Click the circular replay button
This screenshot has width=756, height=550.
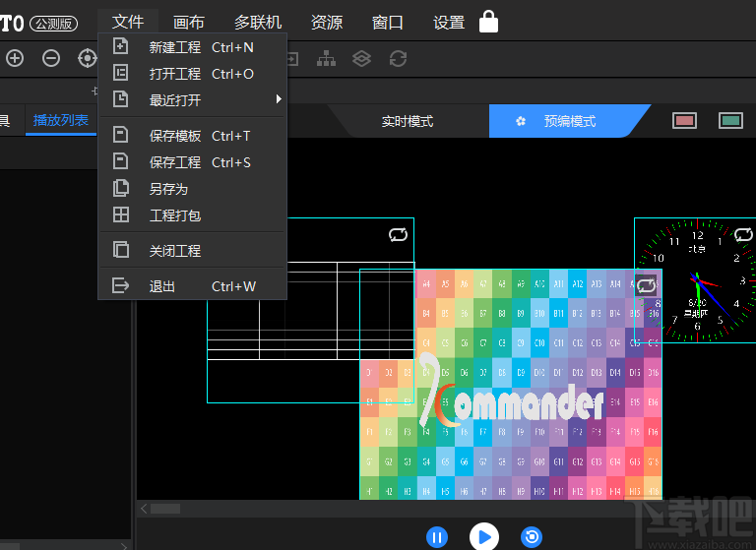[532, 537]
